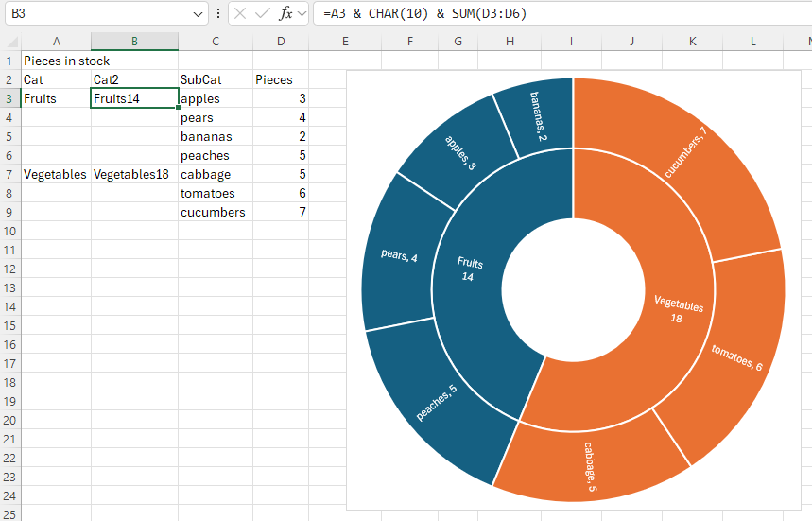Screen dimensions: 812x521
Task: Click the 'tomatoes' cell
Action: pos(216,193)
